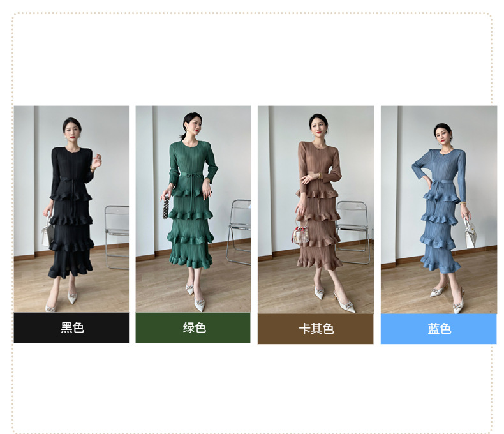Click the folding chair in black dress photo
Viewport: 504px width, 434px height.
pyautogui.click(x=116, y=237)
